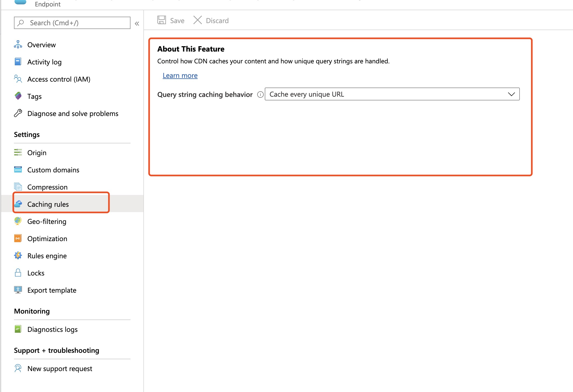Viewport: 573px width, 392px height.
Task: Collapse the left navigation sidebar
Action: 137,23
